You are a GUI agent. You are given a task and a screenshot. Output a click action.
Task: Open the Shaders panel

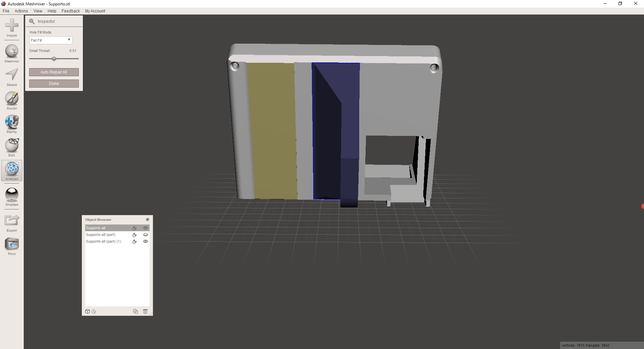pos(12,195)
